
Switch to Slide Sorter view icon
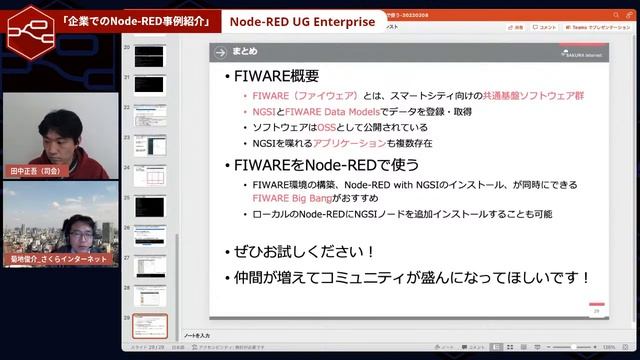[x=510, y=347]
